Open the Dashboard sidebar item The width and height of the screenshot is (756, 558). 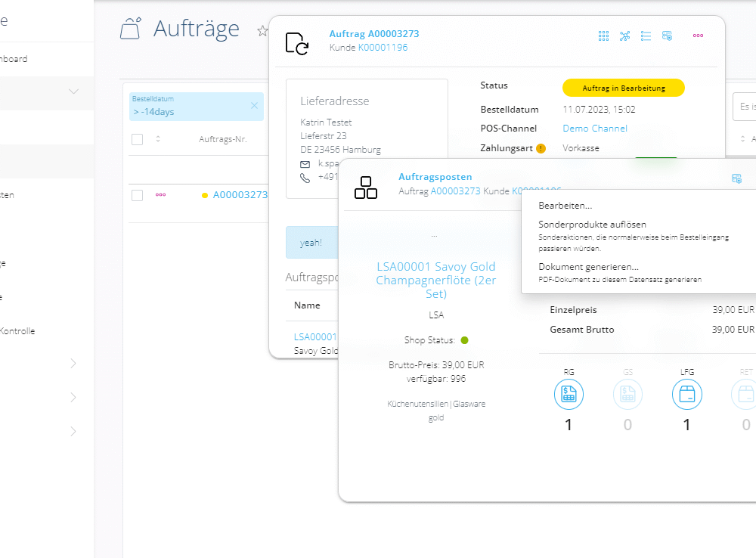[x=14, y=59]
